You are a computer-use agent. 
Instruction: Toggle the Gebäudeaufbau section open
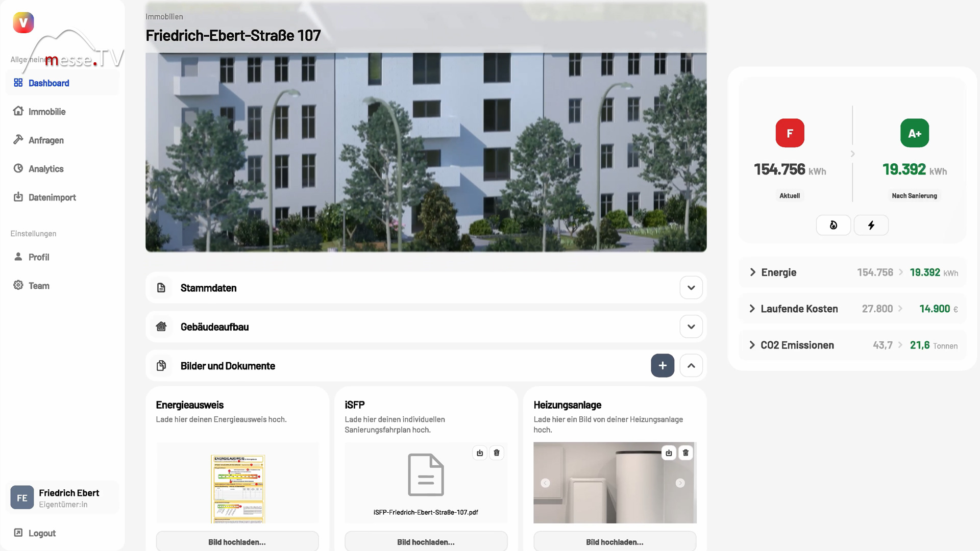tap(691, 327)
